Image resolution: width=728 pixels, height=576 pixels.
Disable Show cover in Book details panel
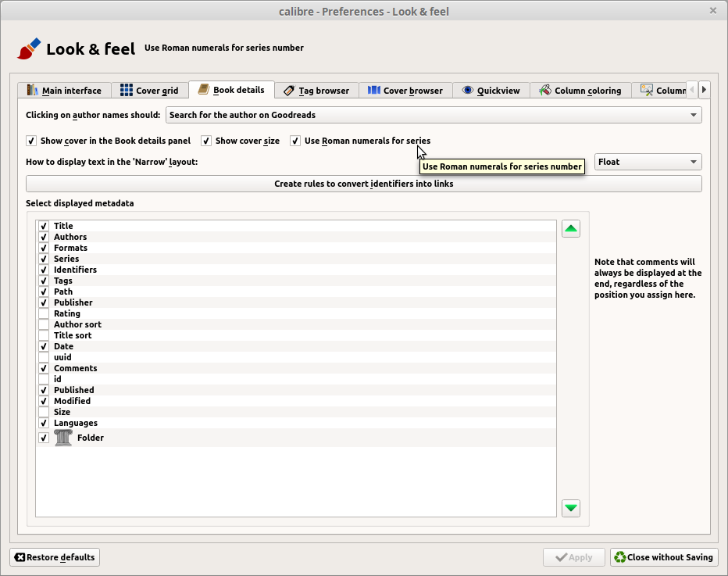31,141
